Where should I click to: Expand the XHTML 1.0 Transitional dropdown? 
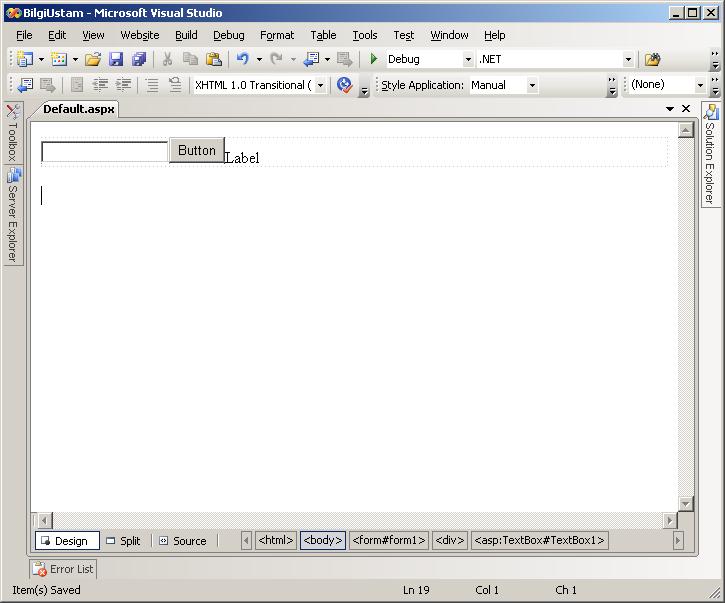pos(320,86)
